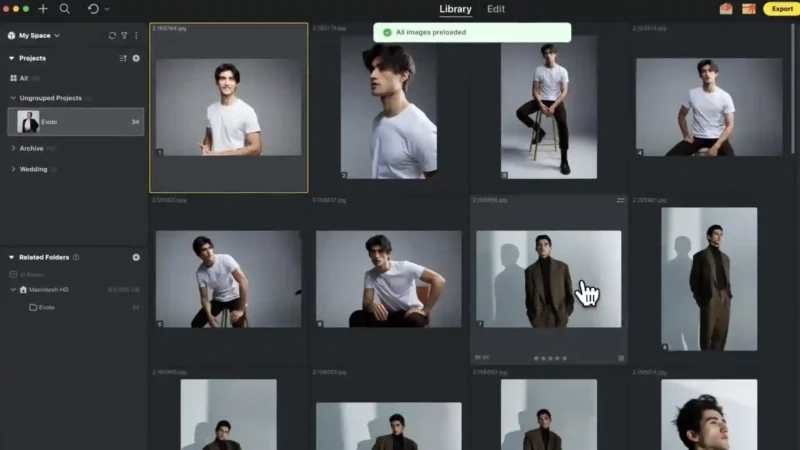
Task: Expand the Archive project group
Action: 13,148
